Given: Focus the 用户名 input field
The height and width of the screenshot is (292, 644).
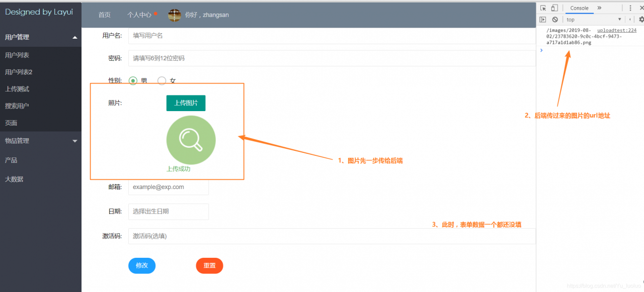Looking at the screenshot, I should click(x=332, y=36).
